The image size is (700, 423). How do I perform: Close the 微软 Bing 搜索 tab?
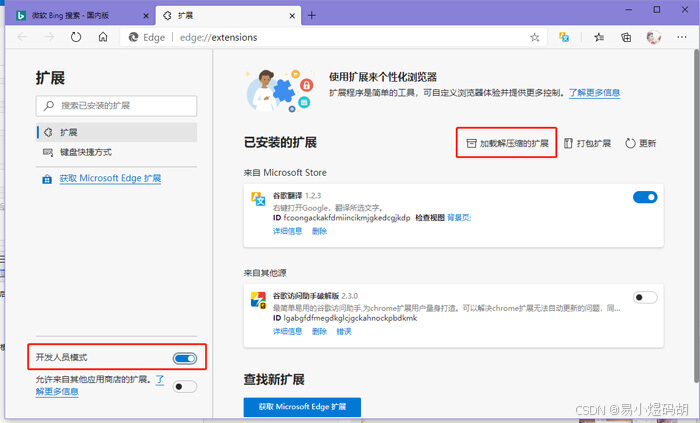(x=146, y=16)
